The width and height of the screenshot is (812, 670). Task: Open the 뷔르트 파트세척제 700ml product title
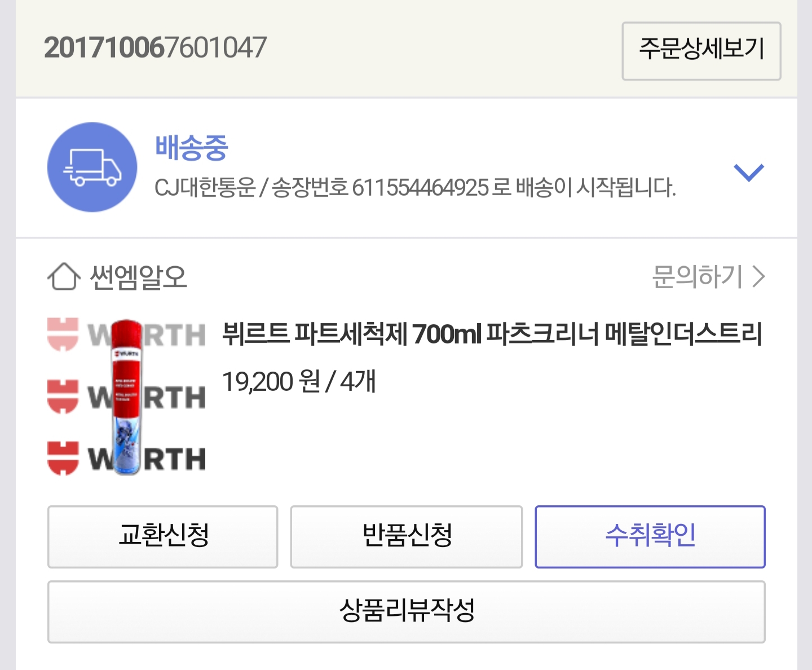[492, 334]
